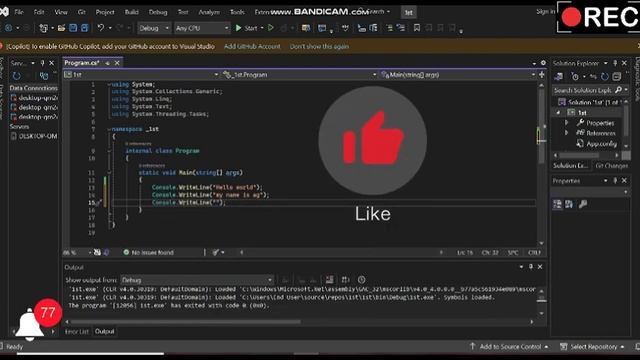This screenshot has height=360, width=640.
Task: Open the Analyze menu
Action: point(209,12)
